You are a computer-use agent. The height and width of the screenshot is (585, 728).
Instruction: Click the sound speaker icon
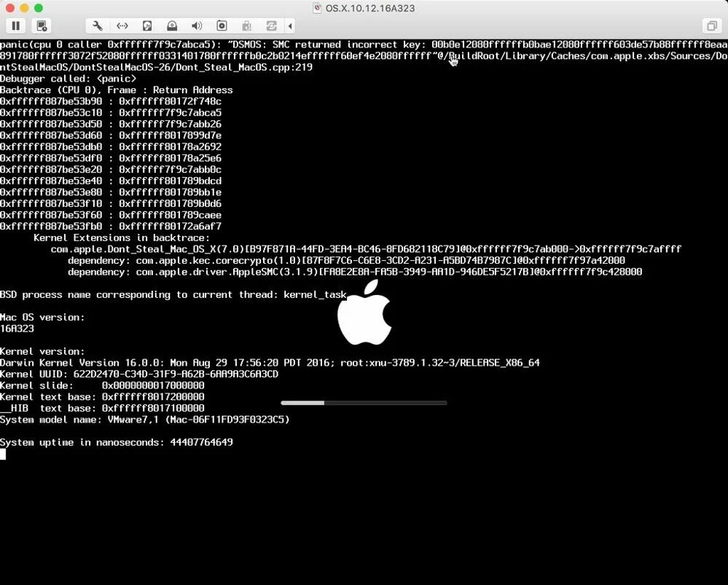tap(197, 26)
